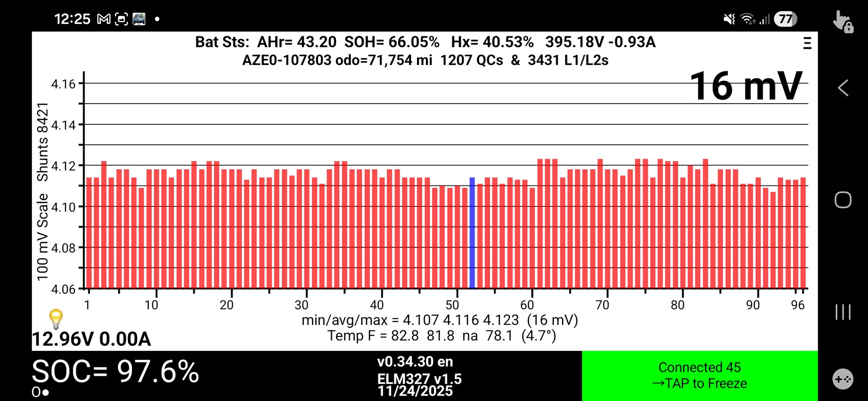Tap the Gmail notification icon
Image resolution: width=868 pixels, height=401 pixels.
point(104,19)
